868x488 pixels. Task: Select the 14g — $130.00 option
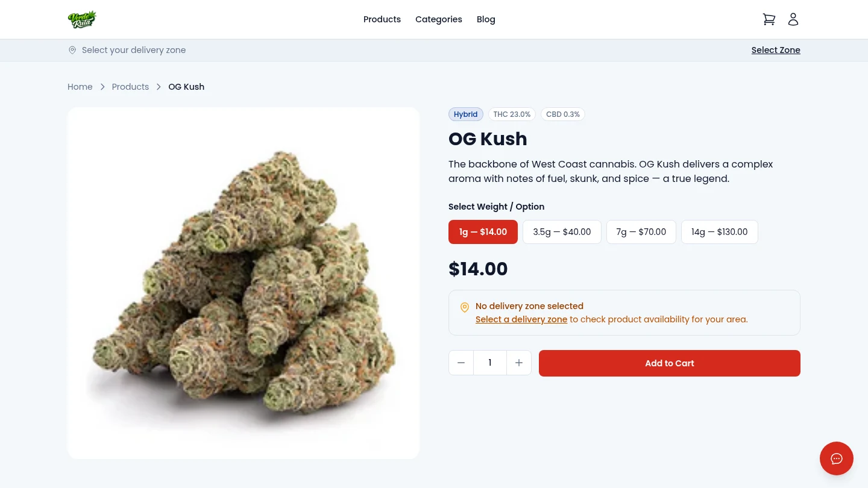pyautogui.click(x=719, y=232)
